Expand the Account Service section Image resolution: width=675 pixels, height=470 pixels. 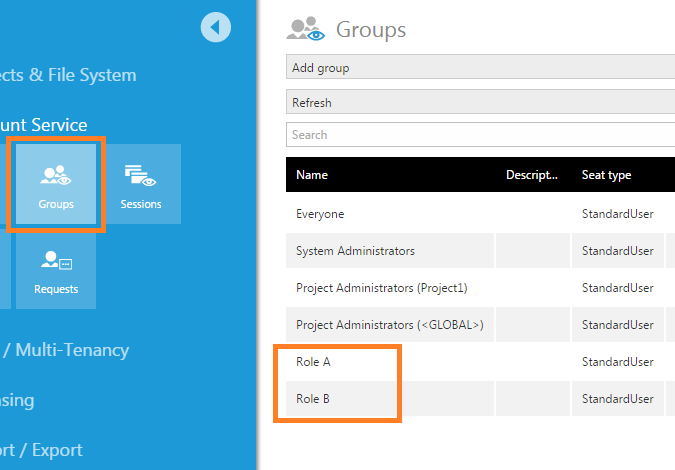pyautogui.click(x=58, y=125)
